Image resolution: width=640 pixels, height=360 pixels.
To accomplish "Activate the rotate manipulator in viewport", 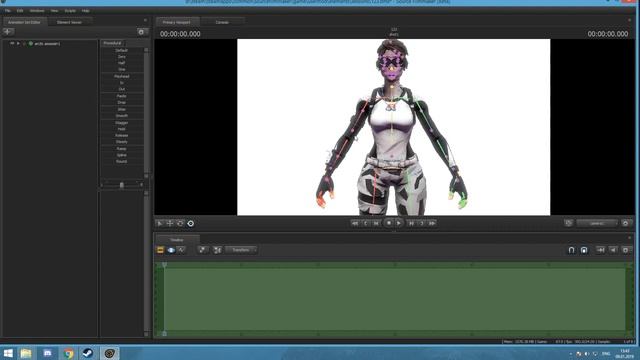I will [x=180, y=223].
